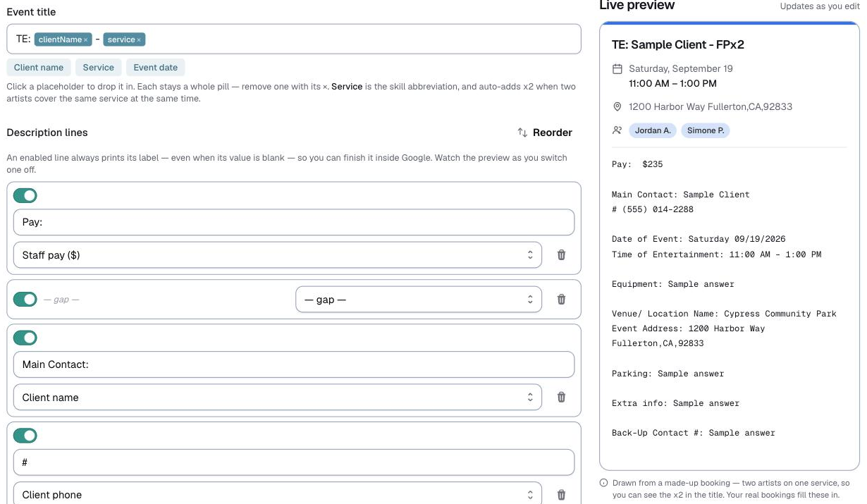This screenshot has height=504, width=867.
Task: Disable the gap line switch
Action: pos(25,300)
